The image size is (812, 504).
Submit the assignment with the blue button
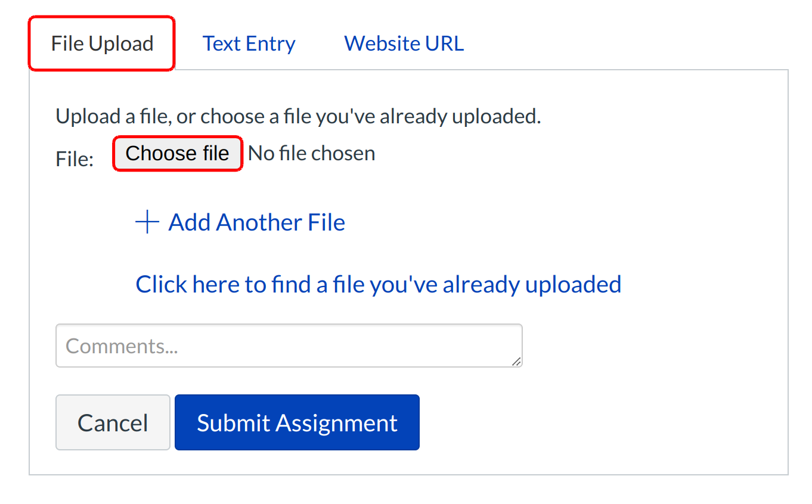point(297,422)
